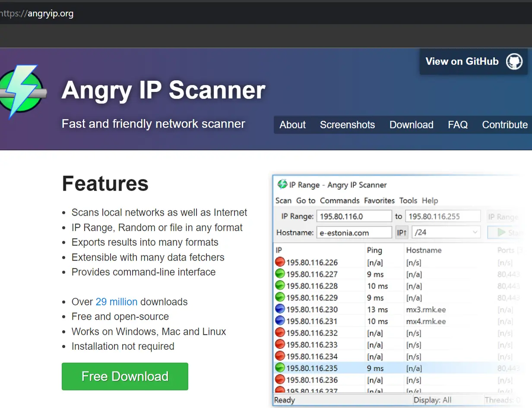Image resolution: width=532 pixels, height=408 pixels.
Task: Open the Screenshots navigation tab
Action: coord(347,125)
